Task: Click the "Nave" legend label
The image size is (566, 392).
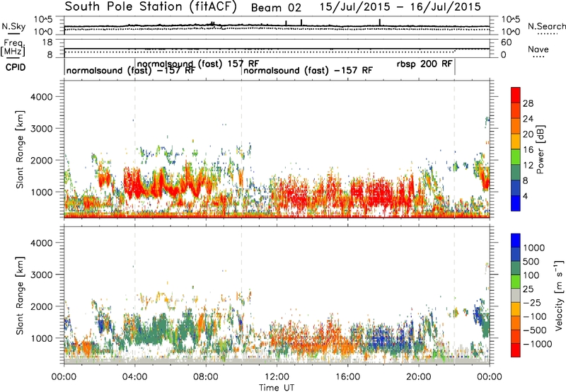Action: point(538,49)
